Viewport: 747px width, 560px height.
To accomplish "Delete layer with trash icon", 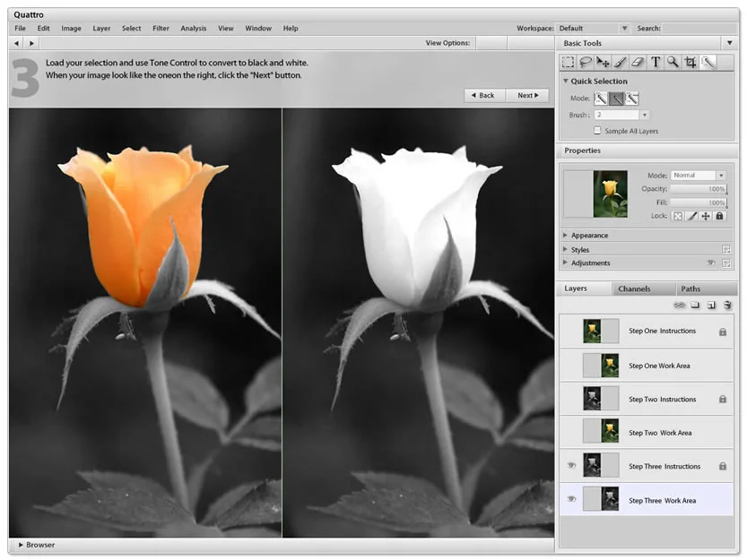I will (727, 306).
